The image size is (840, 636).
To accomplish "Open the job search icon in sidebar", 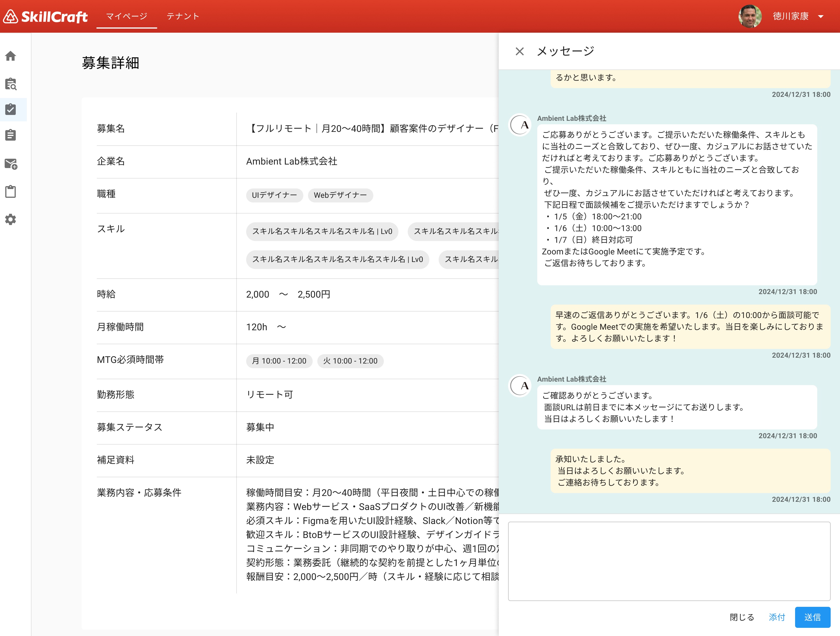I will (x=10, y=84).
